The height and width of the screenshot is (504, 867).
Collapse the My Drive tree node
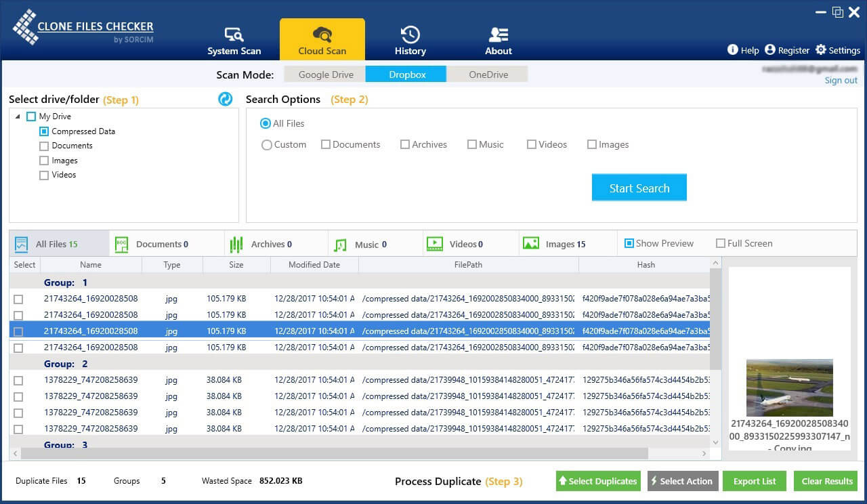click(18, 117)
